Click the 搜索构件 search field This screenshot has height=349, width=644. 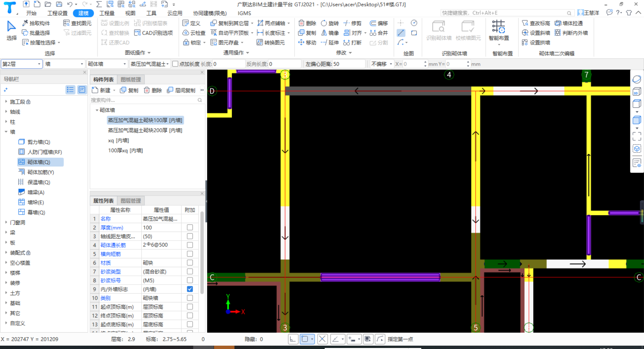pyautogui.click(x=147, y=100)
